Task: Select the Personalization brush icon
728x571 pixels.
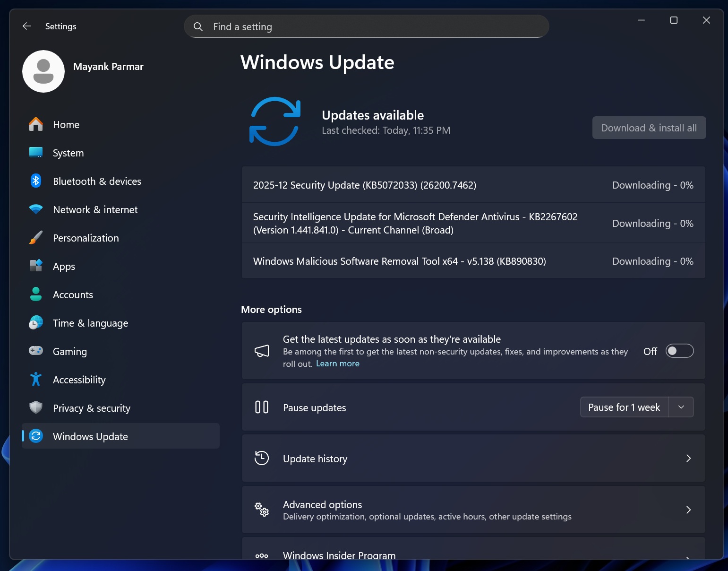Action: (x=36, y=238)
